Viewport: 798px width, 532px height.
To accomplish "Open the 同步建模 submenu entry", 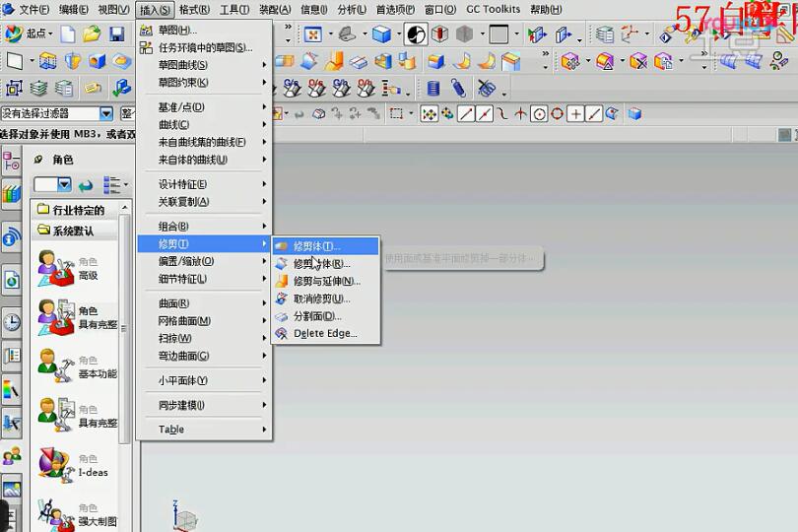I will coord(182,405).
